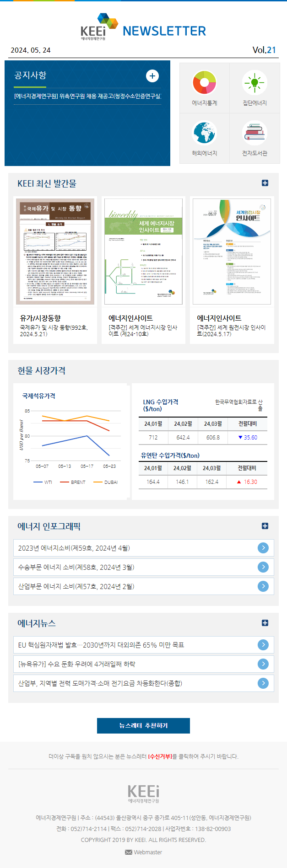The height and width of the screenshot is (868, 287).
Task: Click the 해외에너지 label
Action: 204,153
